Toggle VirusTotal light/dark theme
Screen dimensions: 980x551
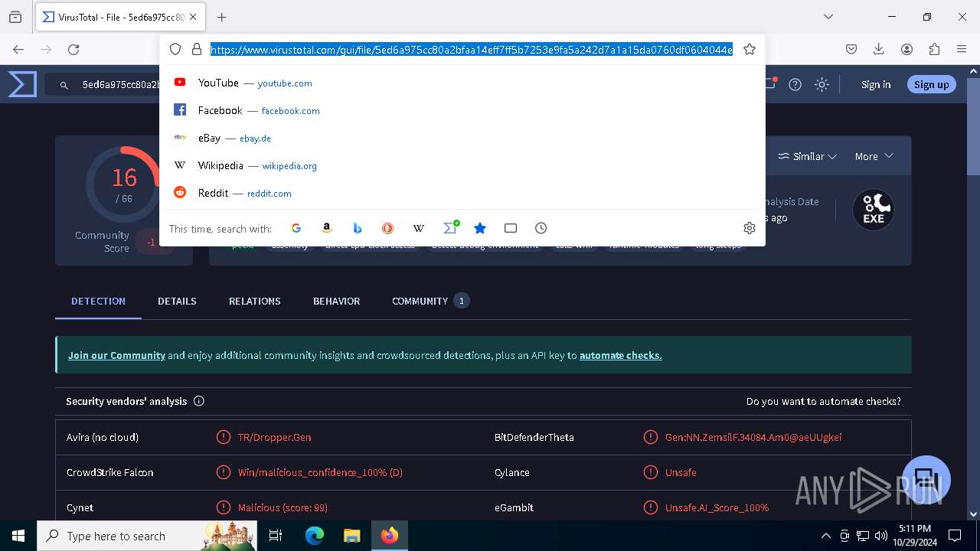tap(822, 85)
